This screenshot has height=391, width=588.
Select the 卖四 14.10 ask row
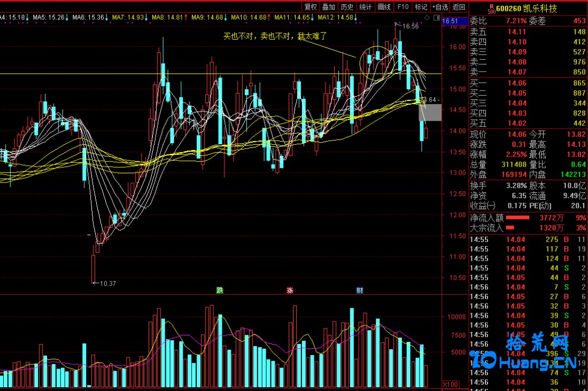[x=528, y=42]
